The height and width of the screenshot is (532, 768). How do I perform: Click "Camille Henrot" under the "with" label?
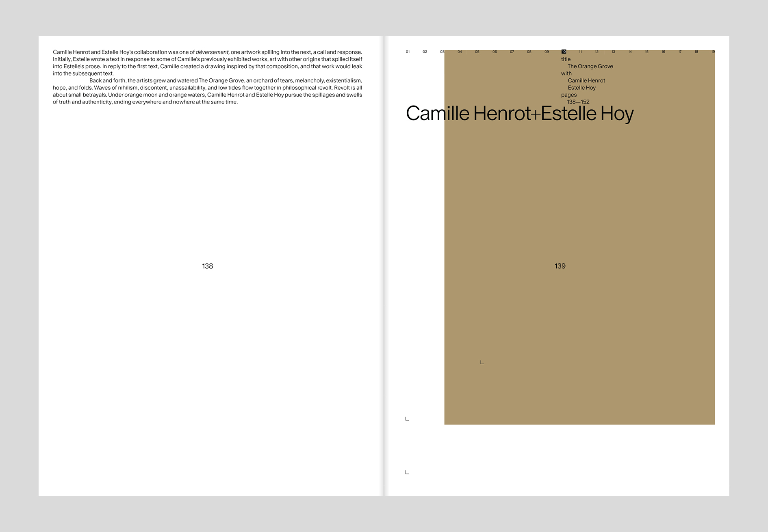(586, 80)
